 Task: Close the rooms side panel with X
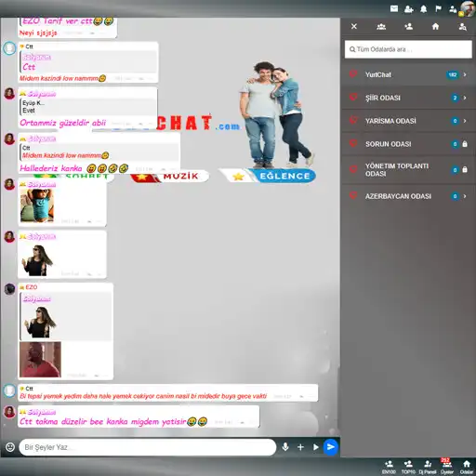coord(354,26)
